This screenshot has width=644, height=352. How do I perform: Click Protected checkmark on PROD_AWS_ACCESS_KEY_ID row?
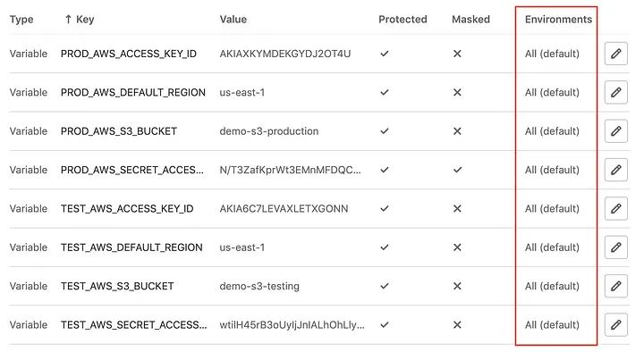385,54
